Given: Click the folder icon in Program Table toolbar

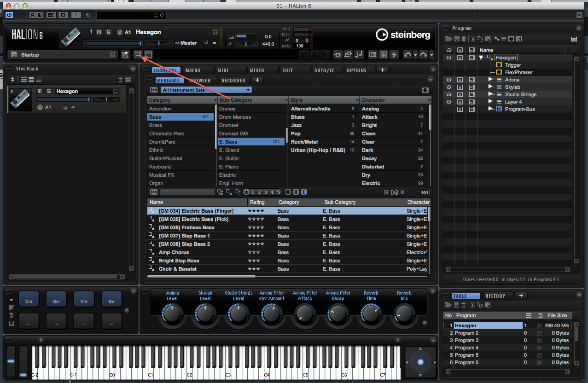Looking at the screenshot, I should [447, 305].
